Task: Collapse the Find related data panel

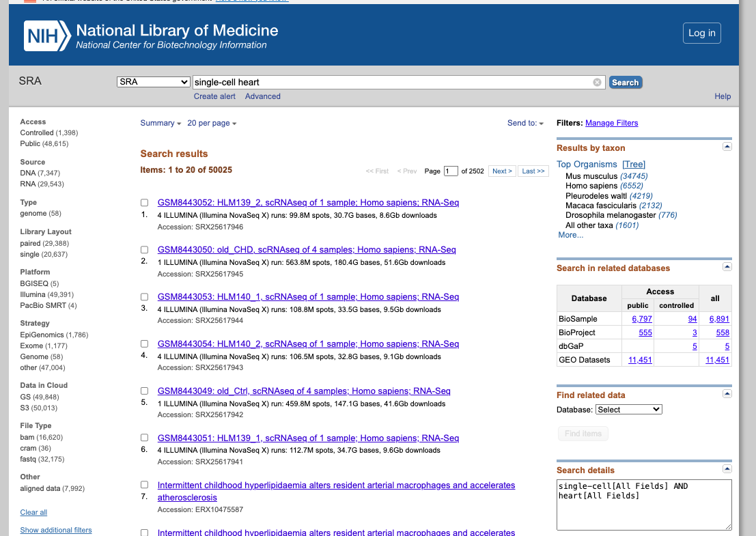Action: tap(727, 394)
